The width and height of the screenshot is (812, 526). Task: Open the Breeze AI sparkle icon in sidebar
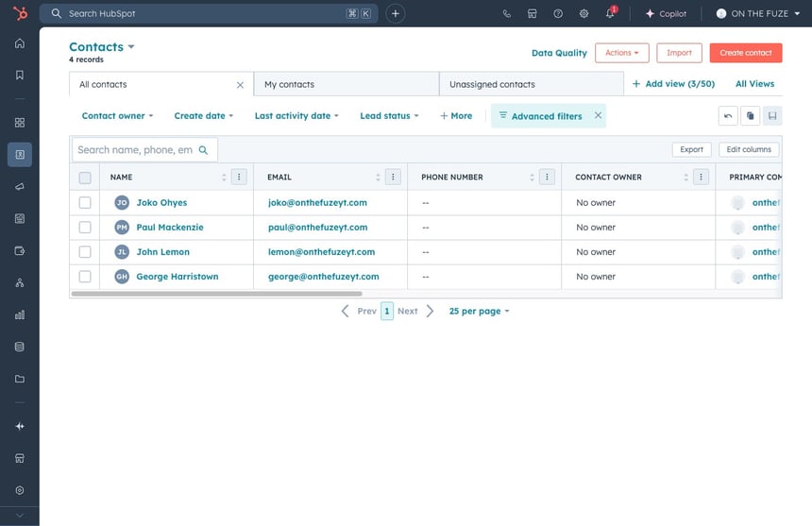tap(20, 426)
